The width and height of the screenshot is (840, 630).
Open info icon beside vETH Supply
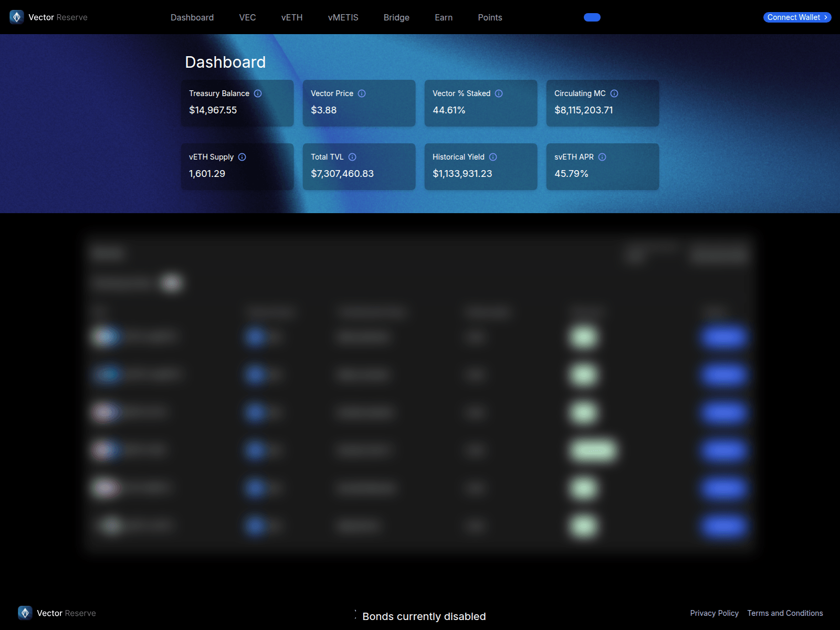(x=242, y=157)
